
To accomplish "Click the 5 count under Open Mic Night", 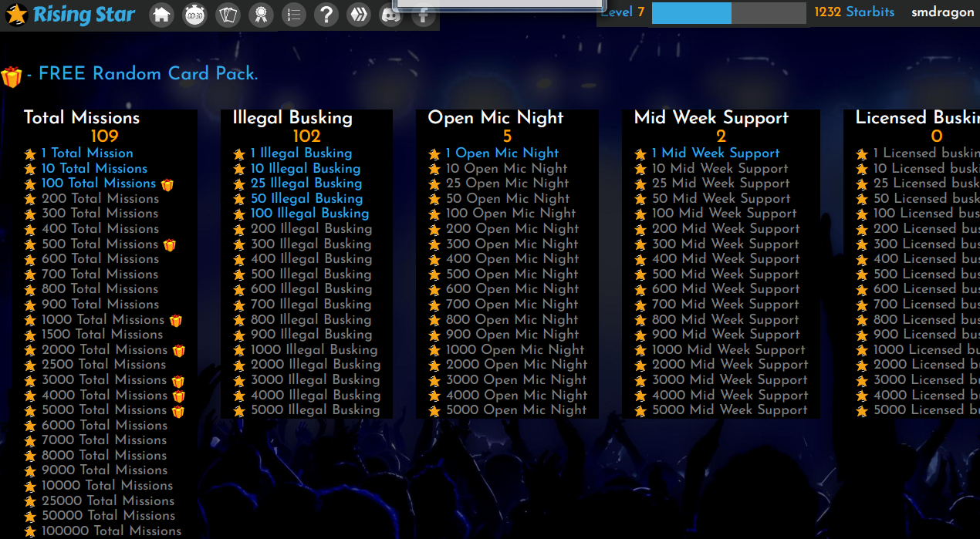I will pyautogui.click(x=507, y=136).
